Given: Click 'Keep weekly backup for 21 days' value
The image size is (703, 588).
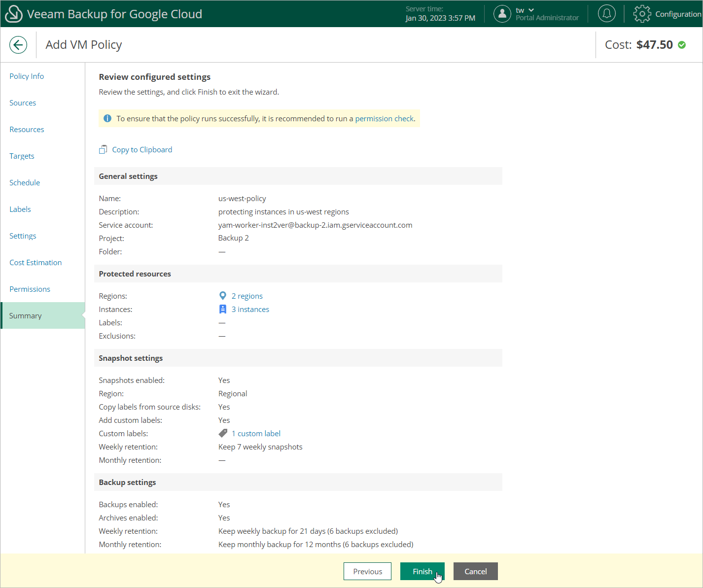Looking at the screenshot, I should 308,531.
